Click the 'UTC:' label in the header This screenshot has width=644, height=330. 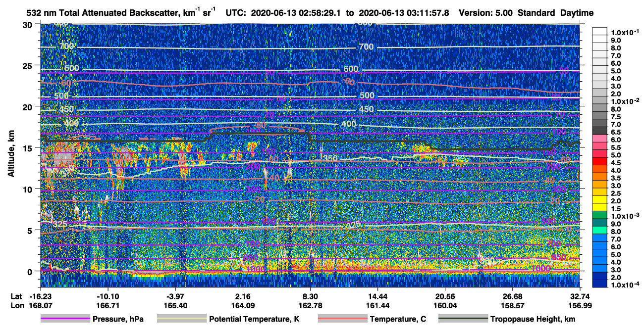(236, 12)
